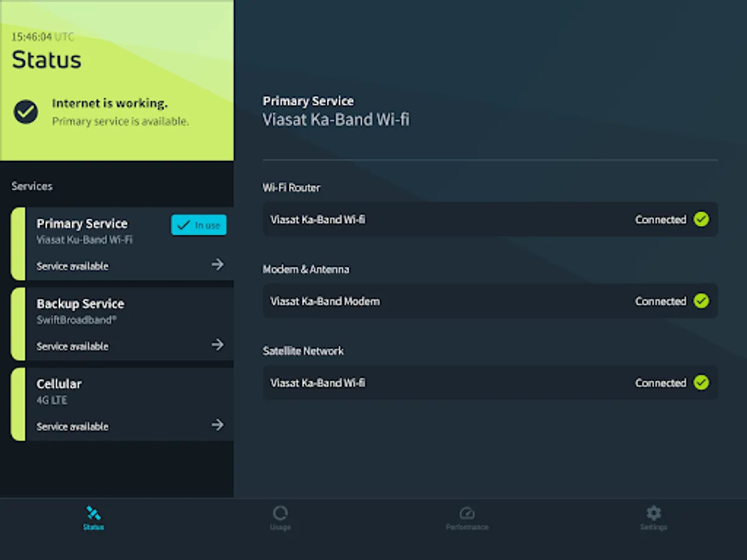Select the Cellular card title

(x=59, y=384)
